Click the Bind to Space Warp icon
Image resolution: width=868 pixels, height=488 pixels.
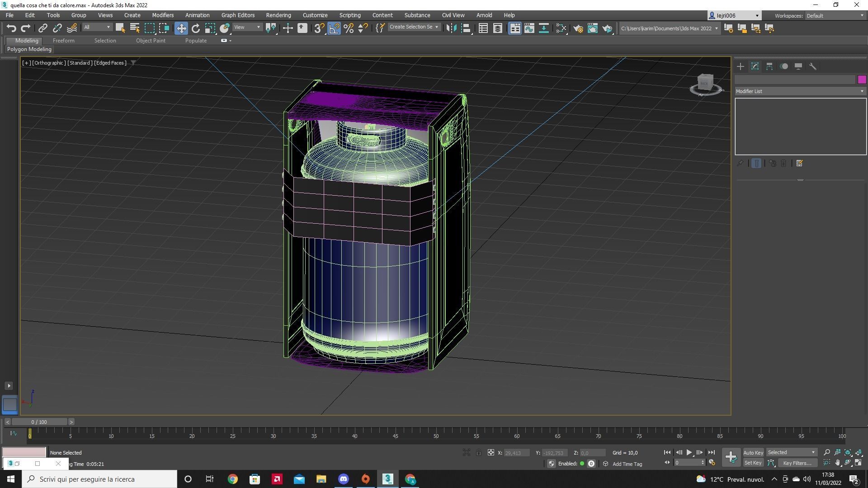point(72,28)
